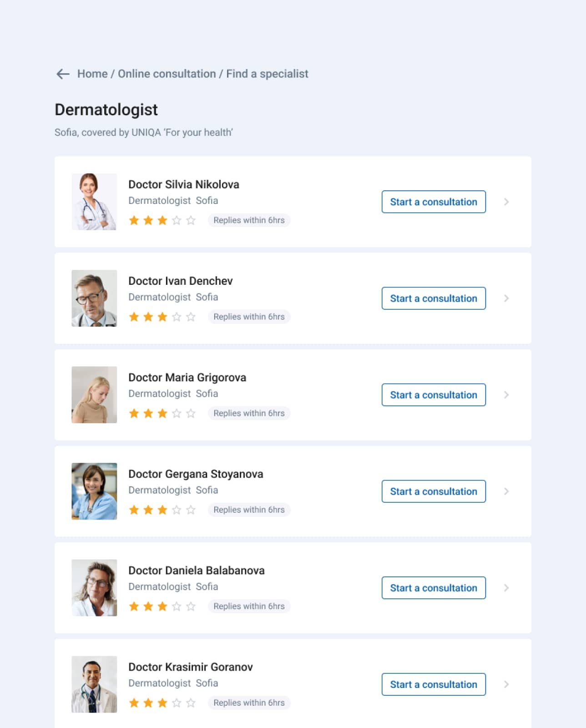This screenshot has width=586, height=728.
Task: Expand Doctor Ivan Denchev's chevron arrow
Action: tap(506, 298)
